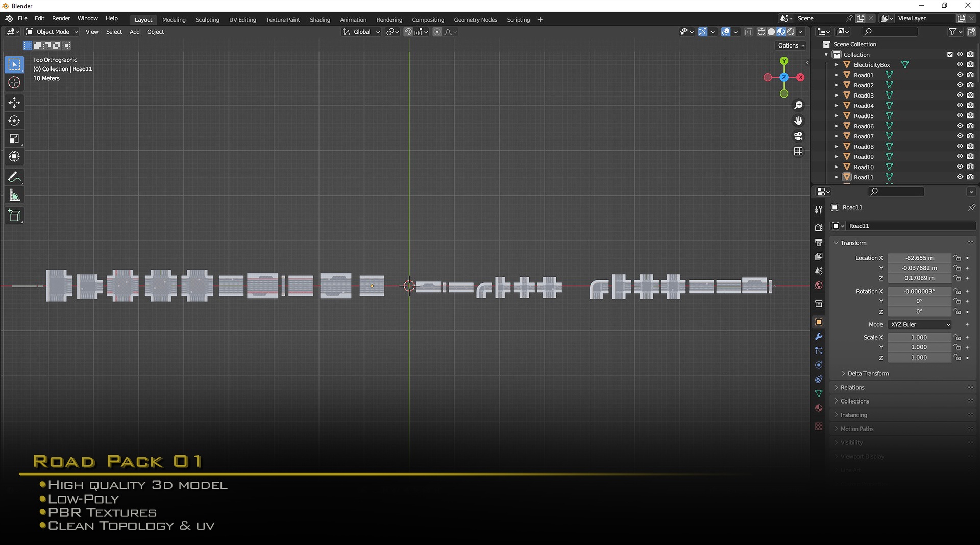Switch to the Shading workspace tab
This screenshot has width=980, height=545.
click(x=320, y=20)
